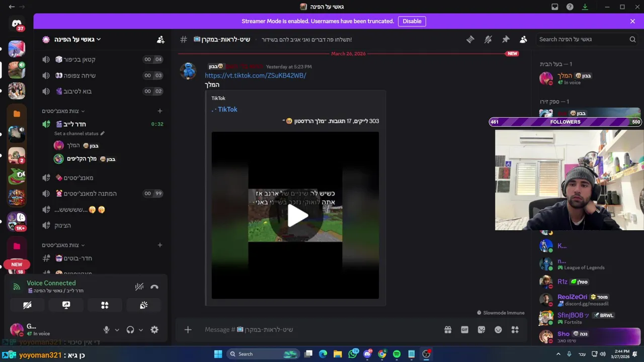Click the green download update arrow

[x=585, y=7]
